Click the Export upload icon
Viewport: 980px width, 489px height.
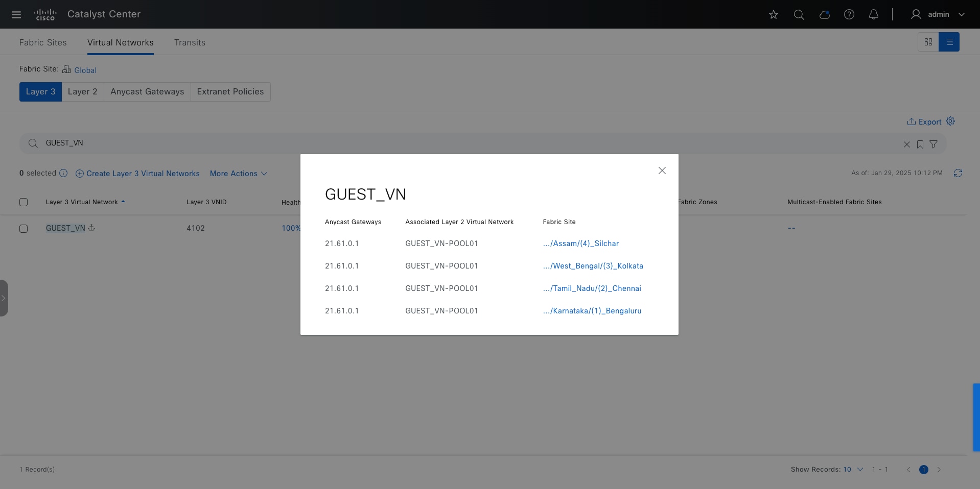point(911,121)
